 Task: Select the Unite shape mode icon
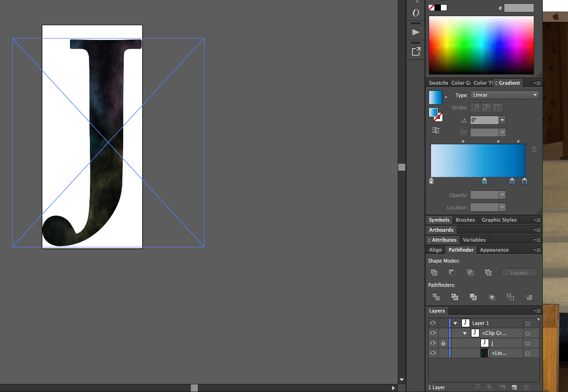pos(433,272)
